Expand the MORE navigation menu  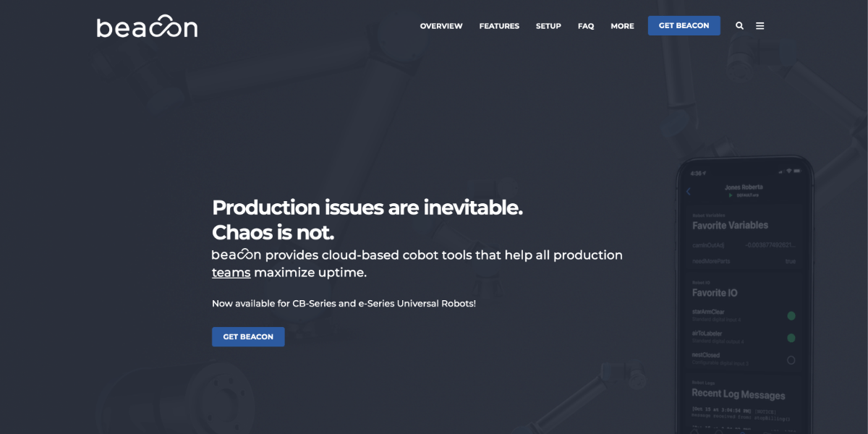coord(622,26)
